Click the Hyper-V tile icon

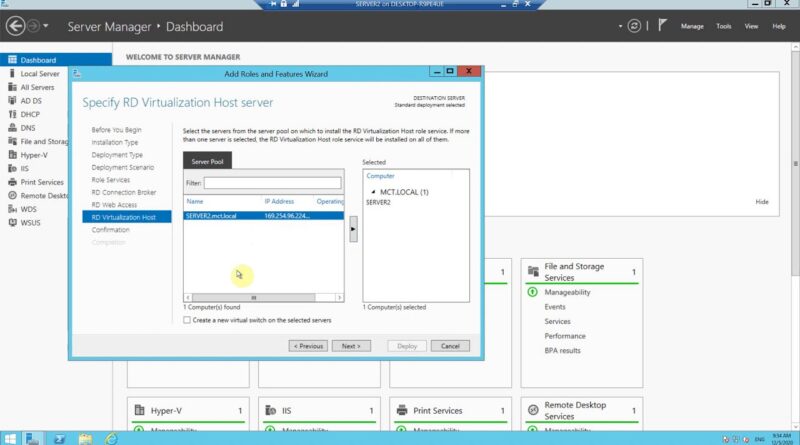[139, 410]
